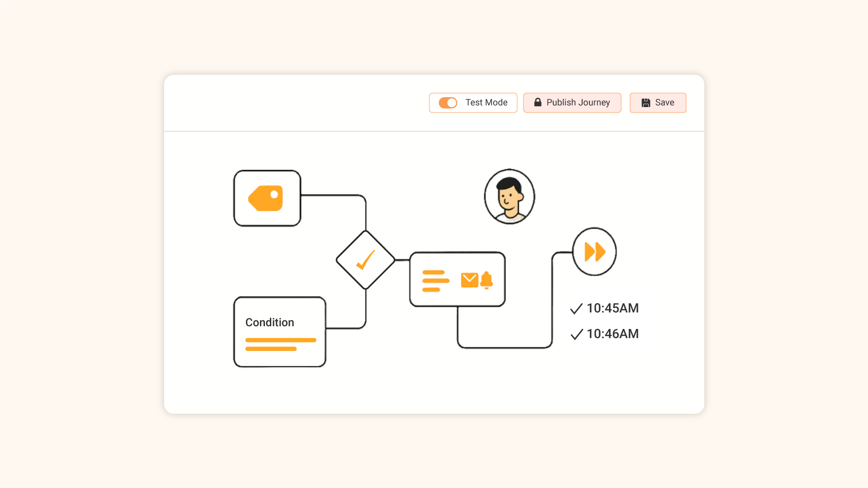Viewport: 868px width, 488px height.
Task: Click the fast-forward circle node
Action: tap(594, 252)
